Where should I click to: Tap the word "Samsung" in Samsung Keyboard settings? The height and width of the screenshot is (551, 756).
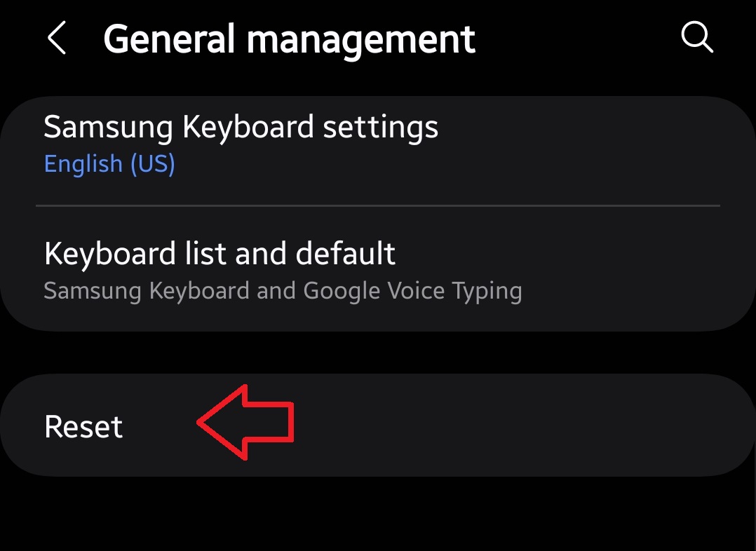107,128
